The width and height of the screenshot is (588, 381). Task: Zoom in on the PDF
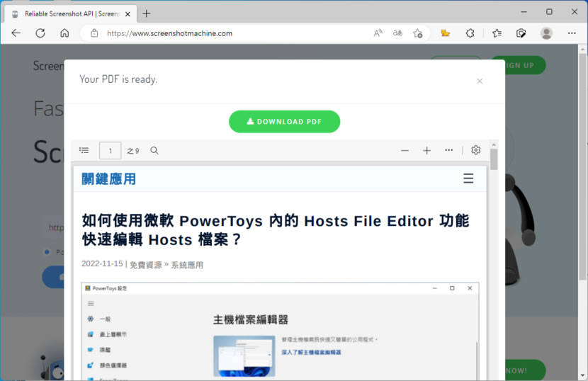(x=426, y=150)
